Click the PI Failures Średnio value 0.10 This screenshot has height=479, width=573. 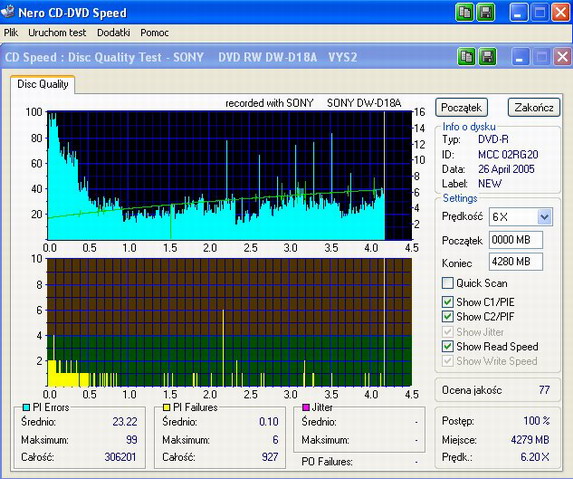(x=269, y=422)
